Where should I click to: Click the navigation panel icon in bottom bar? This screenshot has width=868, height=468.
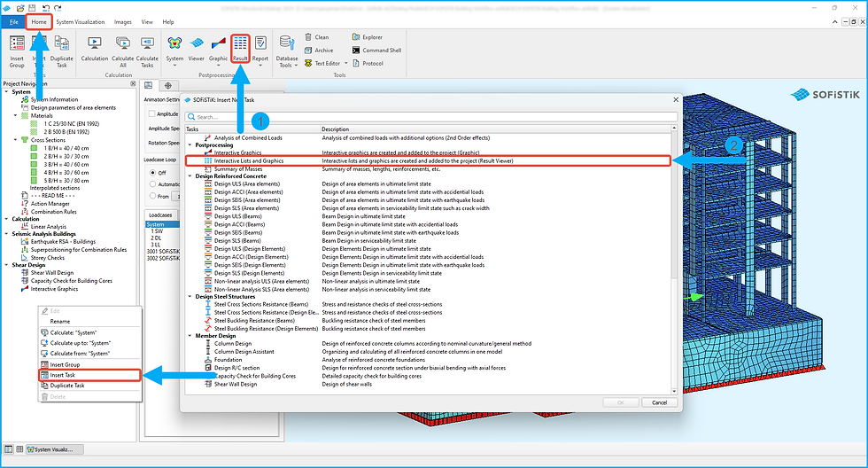(x=8, y=449)
